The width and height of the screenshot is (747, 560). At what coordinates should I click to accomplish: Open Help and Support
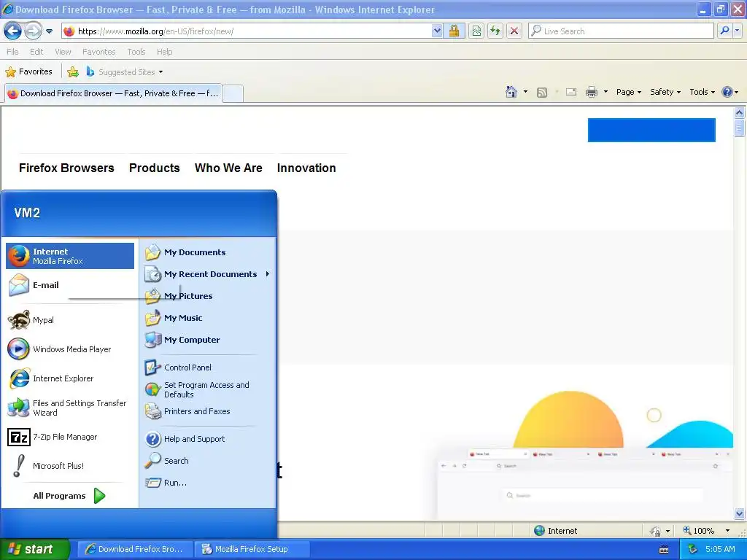(208, 439)
